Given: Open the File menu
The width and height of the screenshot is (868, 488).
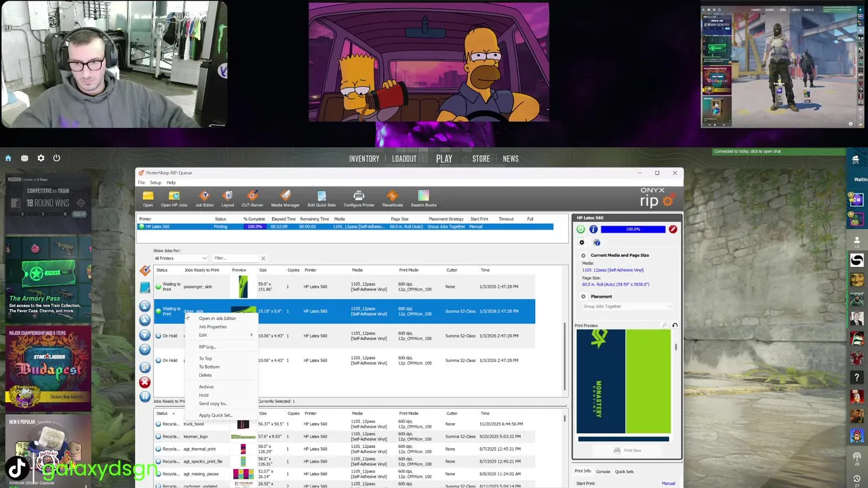Looking at the screenshot, I should 141,182.
